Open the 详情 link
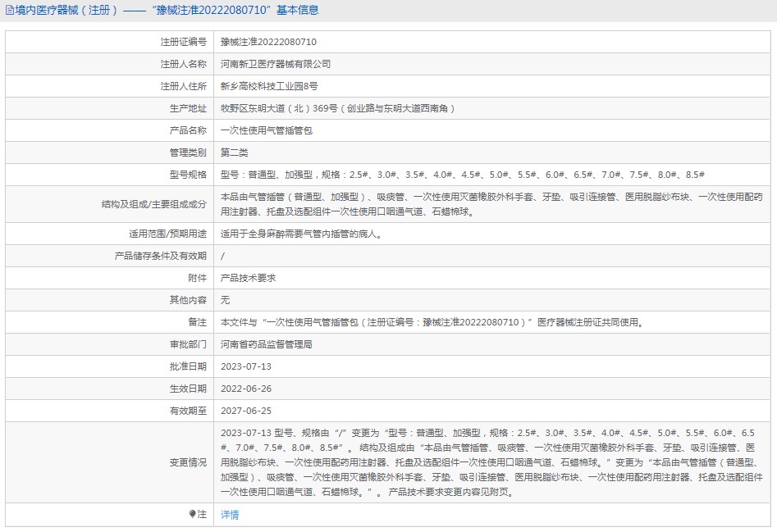The height and width of the screenshot is (532, 777). point(230,515)
